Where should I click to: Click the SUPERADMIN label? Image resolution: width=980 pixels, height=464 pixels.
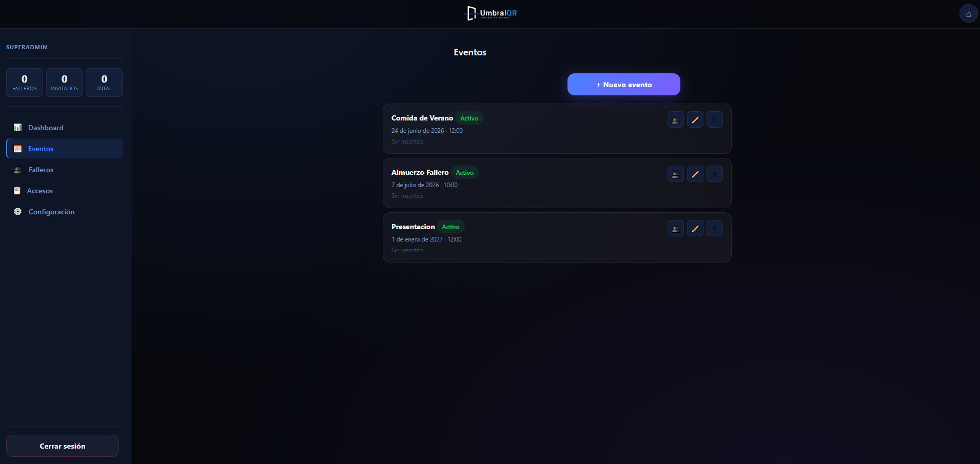pyautogui.click(x=27, y=47)
